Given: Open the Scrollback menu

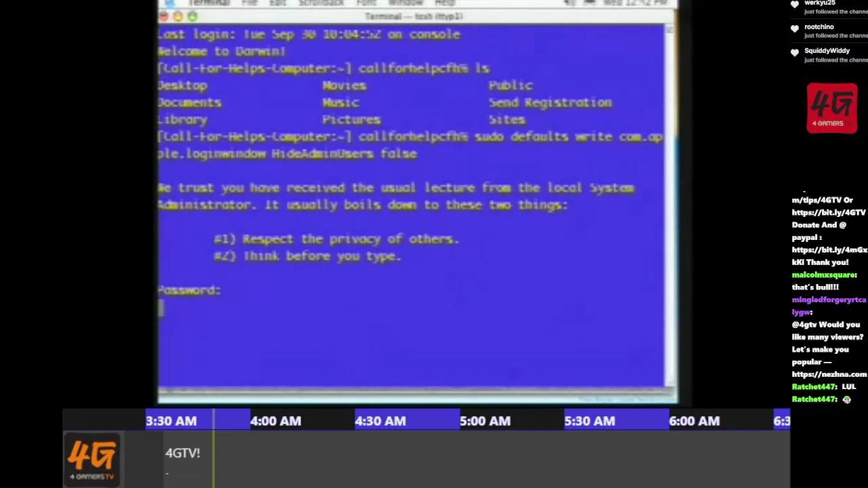Looking at the screenshot, I should click(321, 3).
